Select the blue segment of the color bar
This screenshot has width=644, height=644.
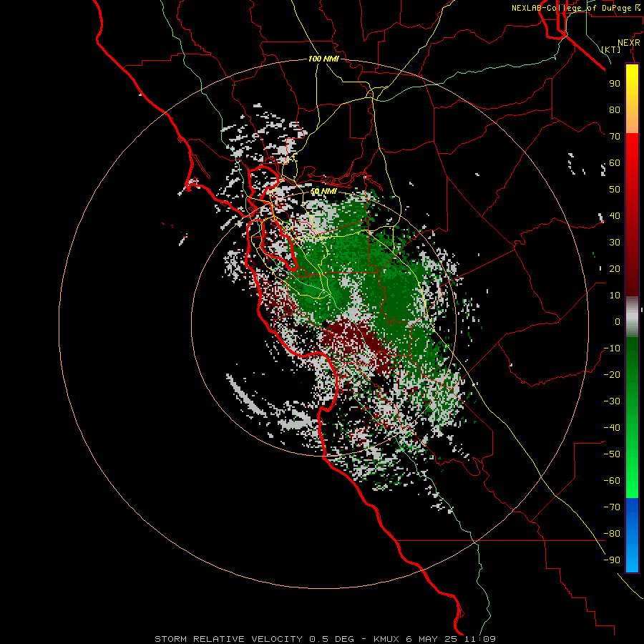tap(632, 535)
